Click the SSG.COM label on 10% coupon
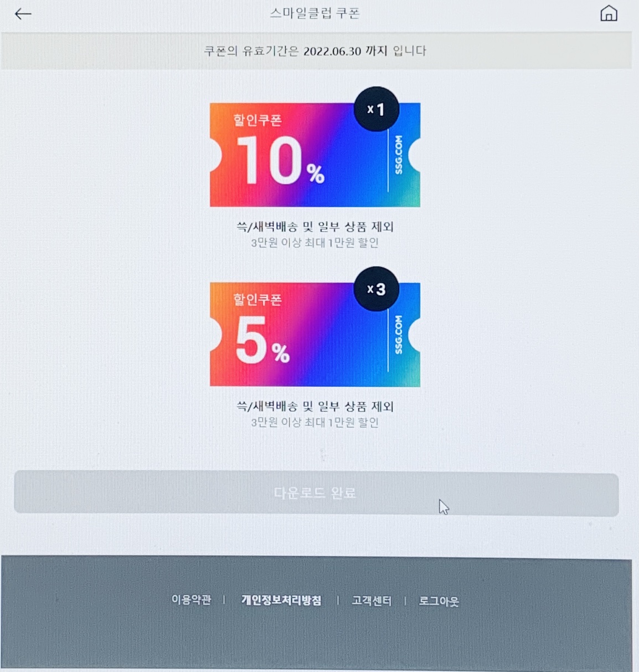Screen dimensions: 639x672 pyautogui.click(x=399, y=155)
